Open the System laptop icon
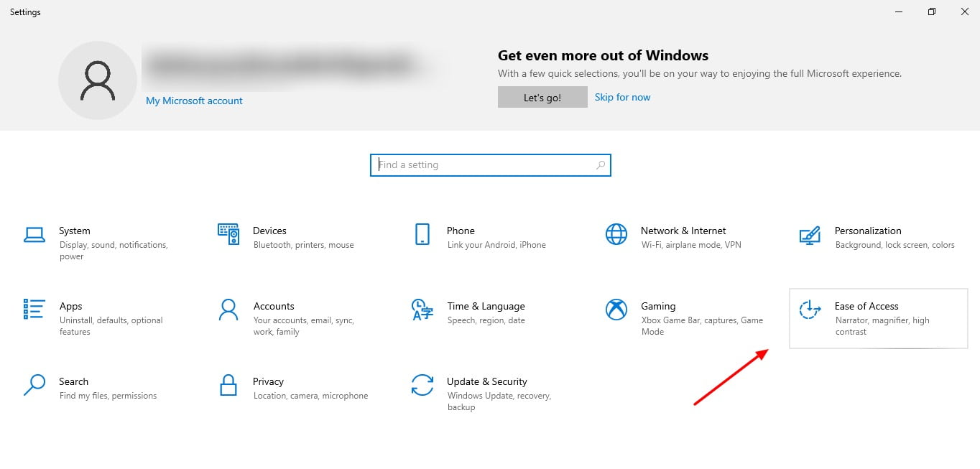 tap(34, 234)
